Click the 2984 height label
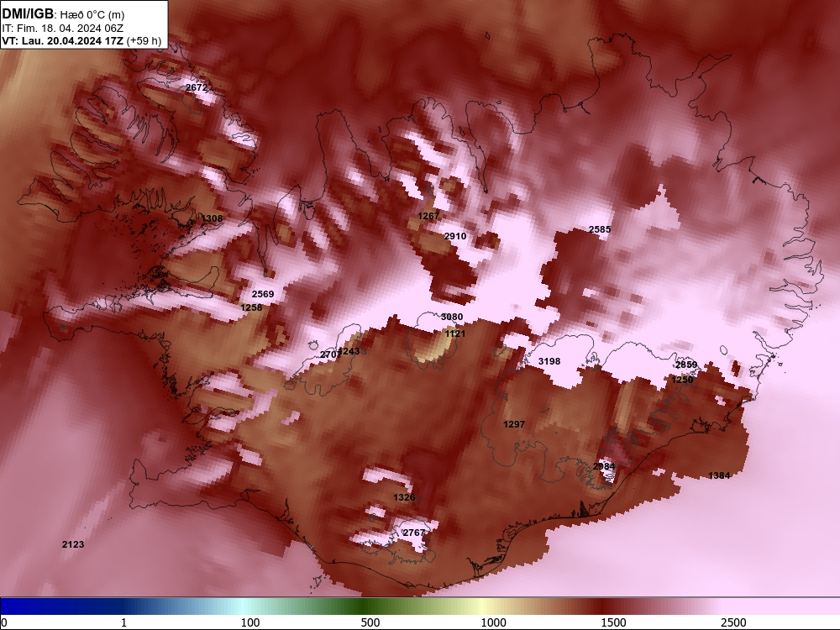Screen dimensions: 840x630 point(604,466)
